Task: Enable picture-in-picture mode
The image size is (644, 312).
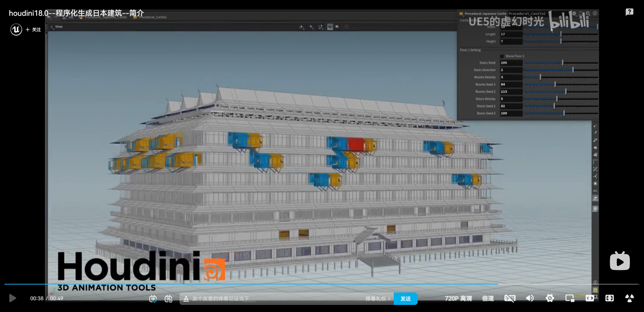Action: 570,298
